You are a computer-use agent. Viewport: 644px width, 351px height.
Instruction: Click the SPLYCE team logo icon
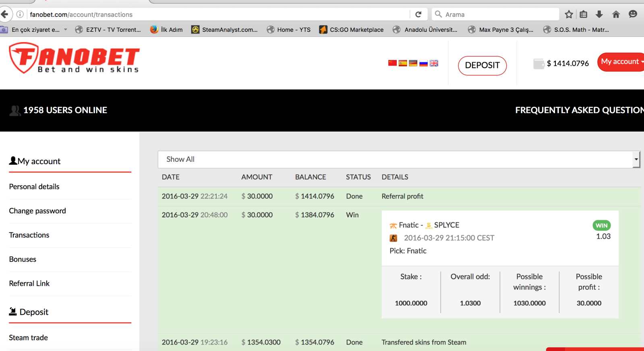click(429, 225)
